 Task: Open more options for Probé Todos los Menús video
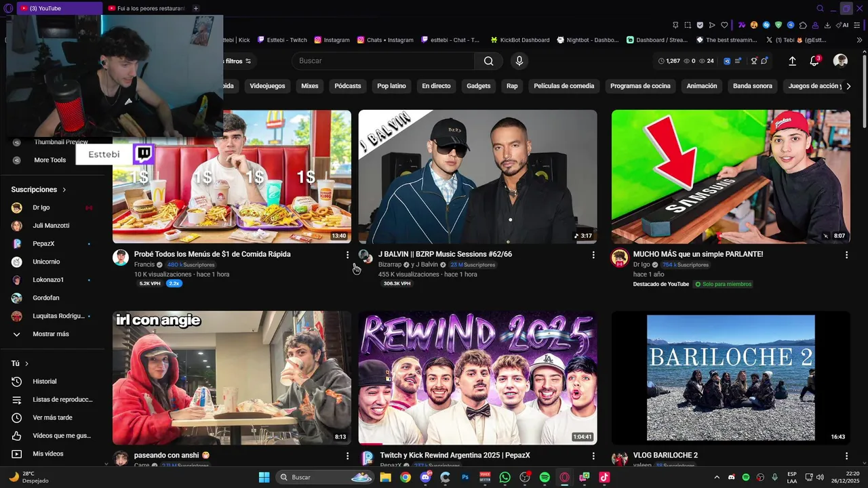[x=347, y=255]
